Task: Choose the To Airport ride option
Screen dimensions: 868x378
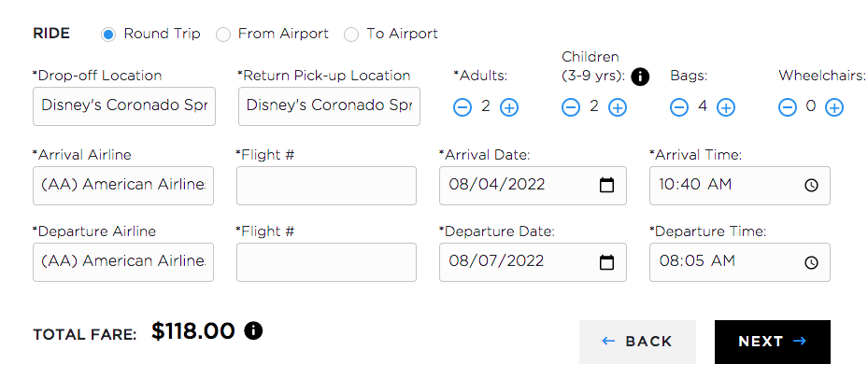Action: [x=351, y=34]
